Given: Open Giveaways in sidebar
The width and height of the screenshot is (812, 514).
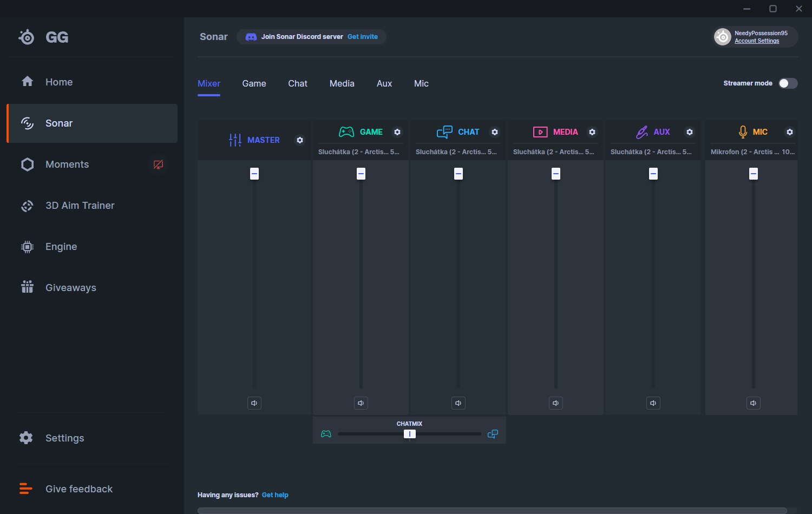Looking at the screenshot, I should 92,288.
